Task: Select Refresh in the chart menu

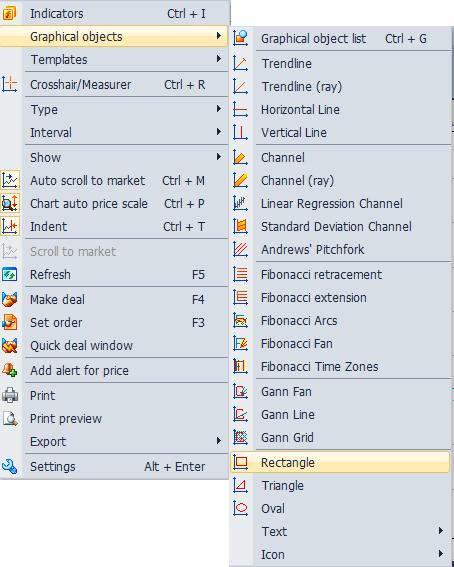Action: [x=114, y=274]
